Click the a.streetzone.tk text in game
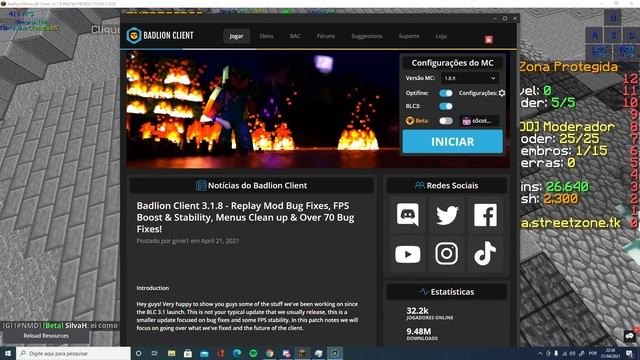 [571, 223]
